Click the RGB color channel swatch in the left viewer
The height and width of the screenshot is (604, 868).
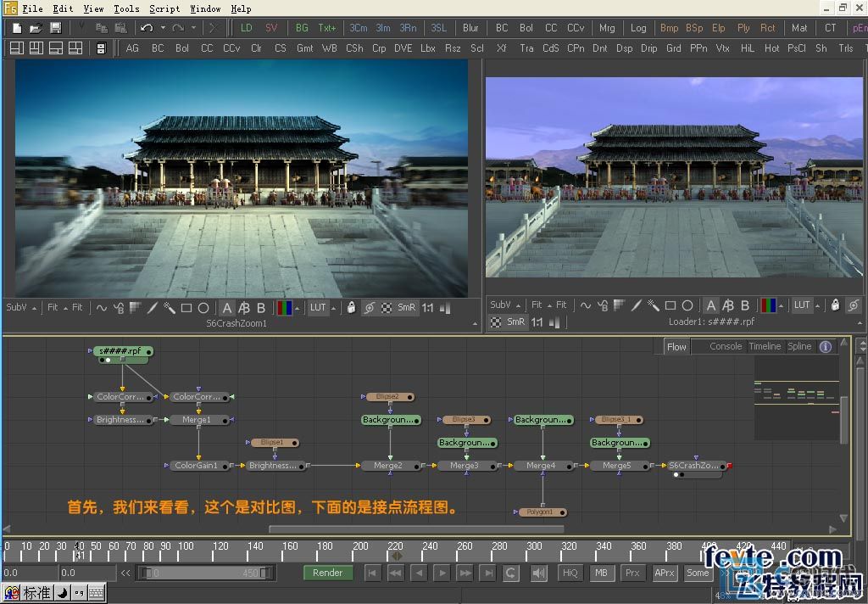tap(284, 308)
